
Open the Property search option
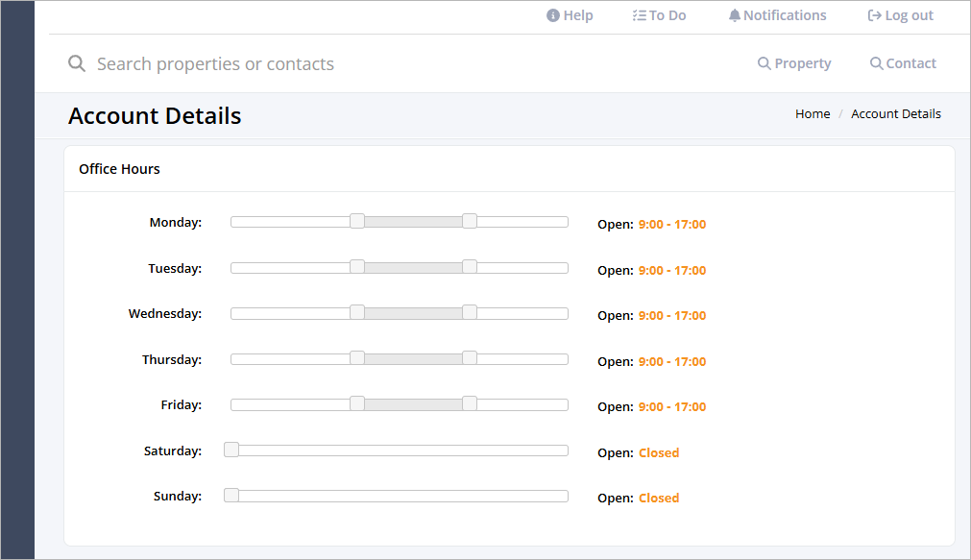pos(794,62)
